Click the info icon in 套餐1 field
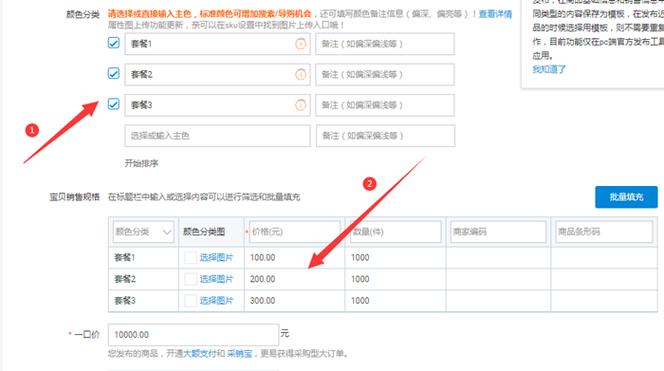Viewport: 664px width, 371px height. (x=300, y=44)
